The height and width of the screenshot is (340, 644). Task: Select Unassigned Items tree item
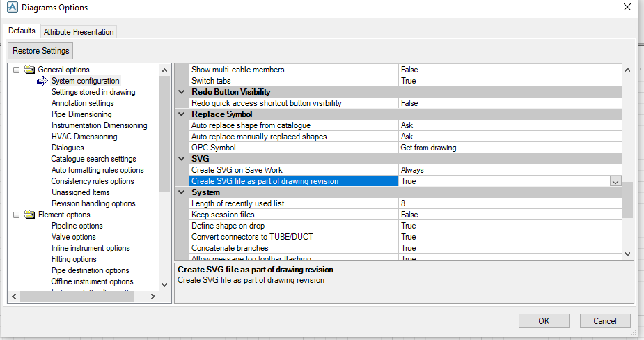pyautogui.click(x=81, y=192)
